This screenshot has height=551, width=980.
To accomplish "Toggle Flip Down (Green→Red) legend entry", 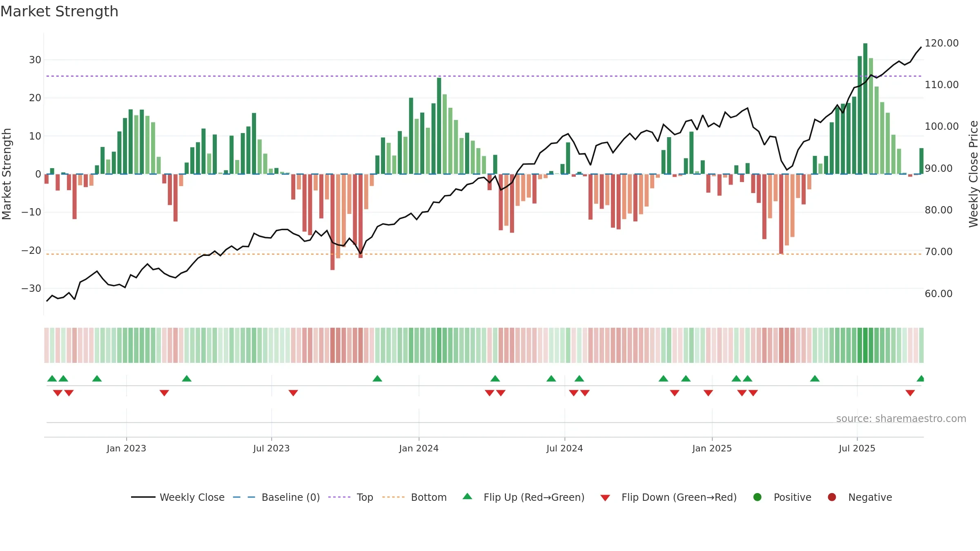I will tap(669, 497).
